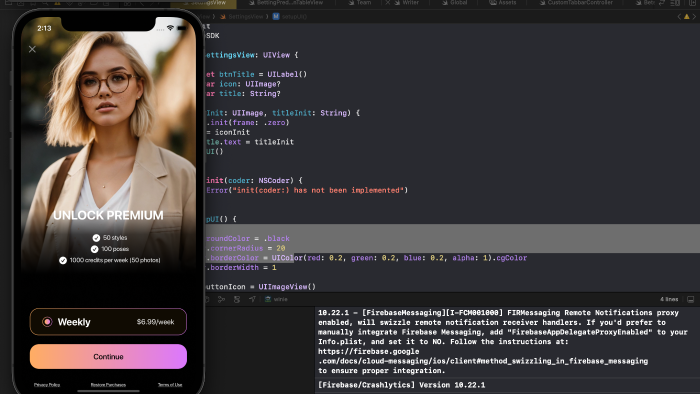Select the Weekly plan radio button
The image size is (700, 394).
(x=47, y=322)
